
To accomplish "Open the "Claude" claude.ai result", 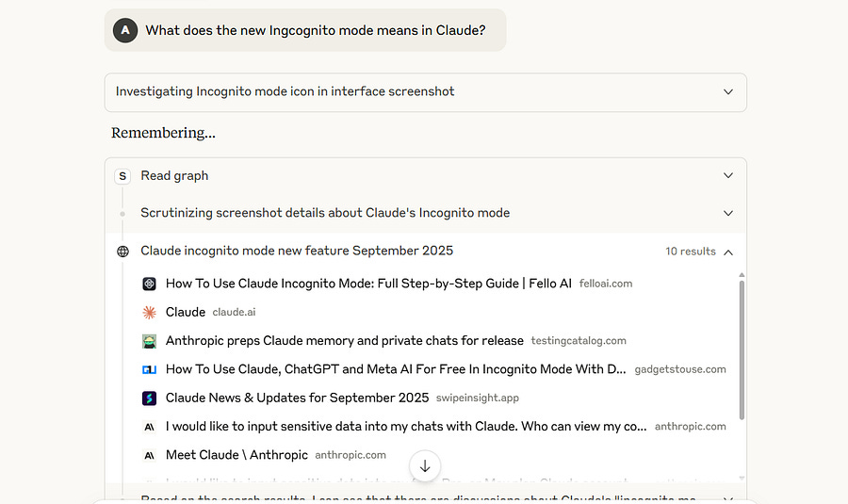I will [x=186, y=312].
